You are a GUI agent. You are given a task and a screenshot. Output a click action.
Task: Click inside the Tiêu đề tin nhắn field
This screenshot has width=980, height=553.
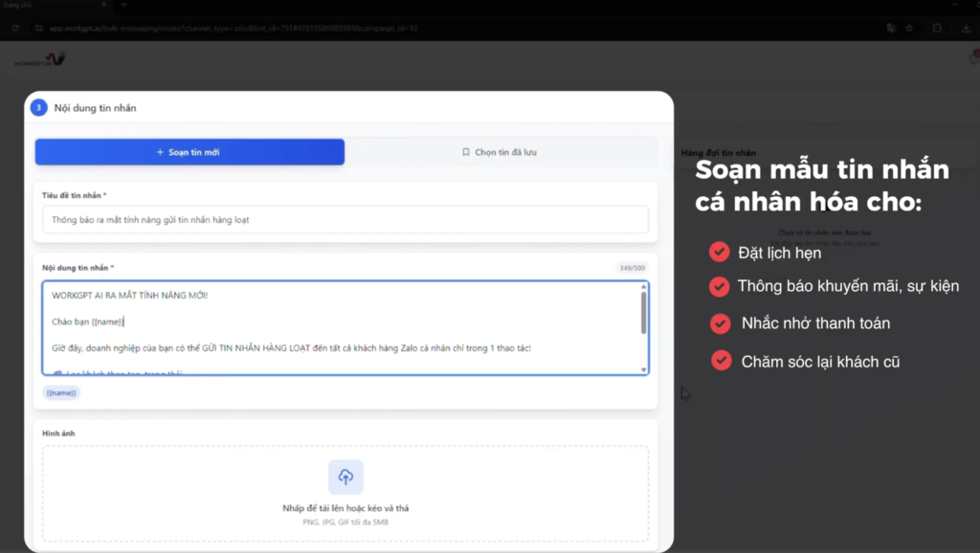click(345, 219)
